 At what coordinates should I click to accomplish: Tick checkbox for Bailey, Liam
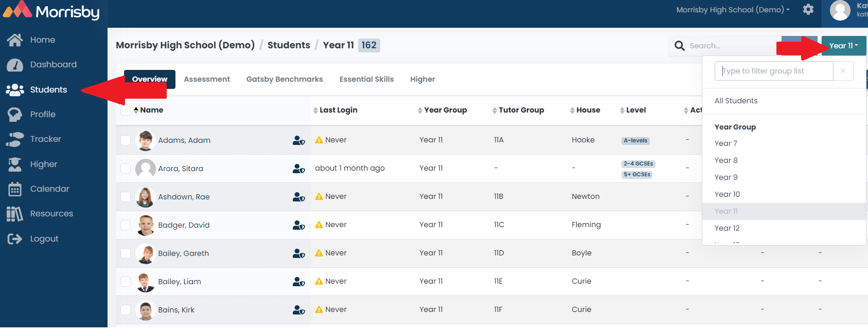click(x=126, y=282)
